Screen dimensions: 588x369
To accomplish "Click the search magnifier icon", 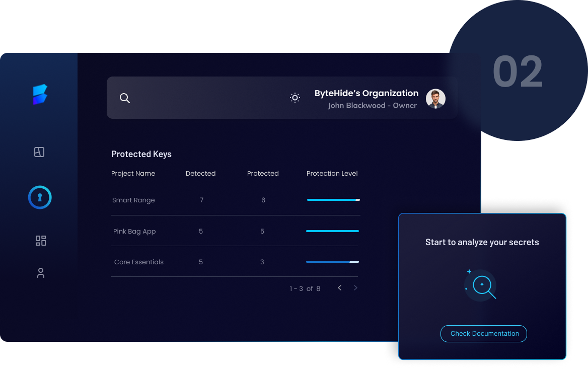I will (x=125, y=98).
